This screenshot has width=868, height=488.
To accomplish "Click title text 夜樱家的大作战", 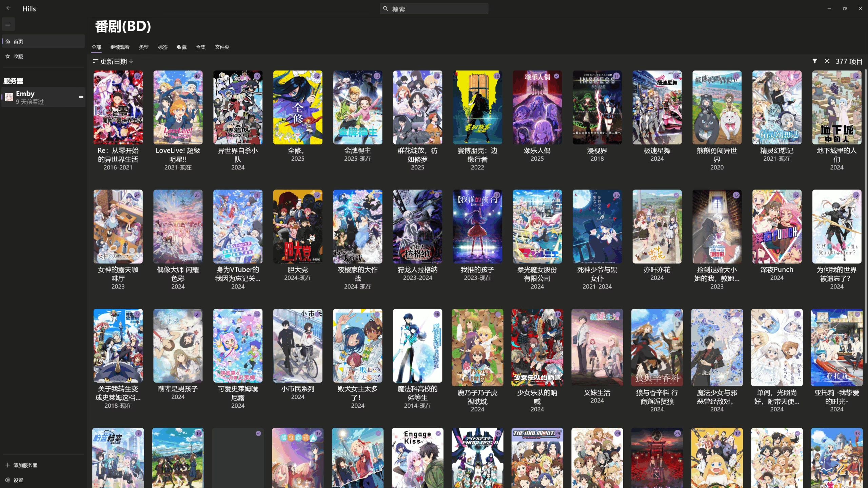I will tap(358, 274).
